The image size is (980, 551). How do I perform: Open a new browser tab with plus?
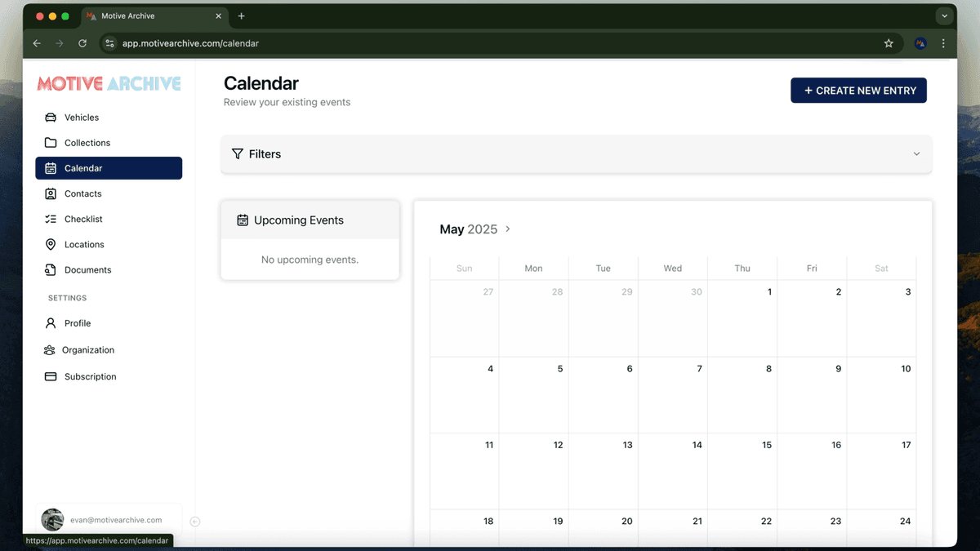click(x=242, y=16)
